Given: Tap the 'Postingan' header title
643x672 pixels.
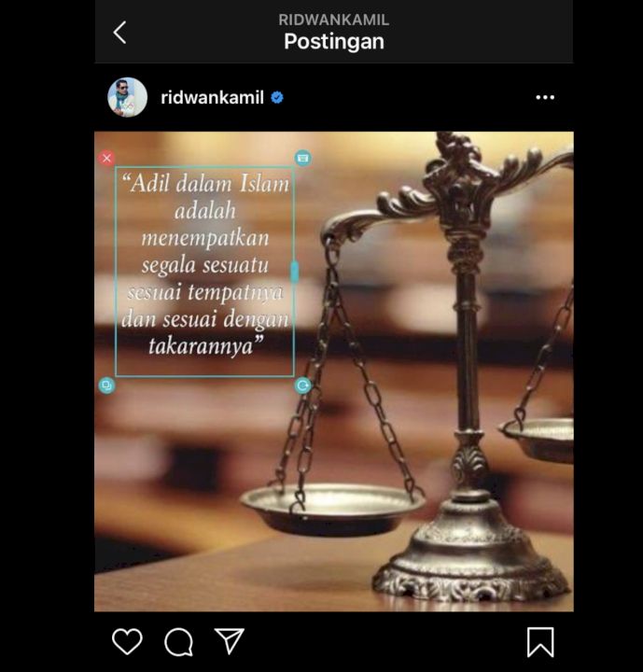Looking at the screenshot, I should (x=334, y=42).
